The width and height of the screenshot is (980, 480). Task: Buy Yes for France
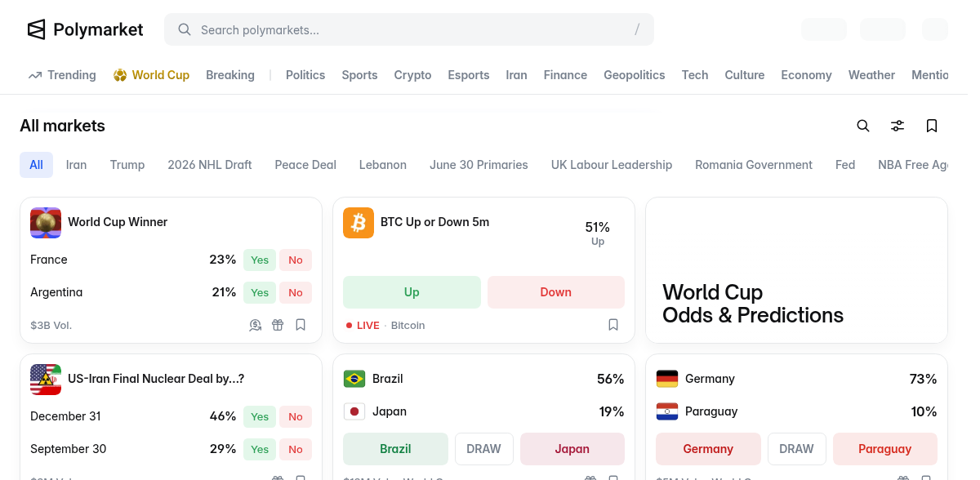pos(260,260)
